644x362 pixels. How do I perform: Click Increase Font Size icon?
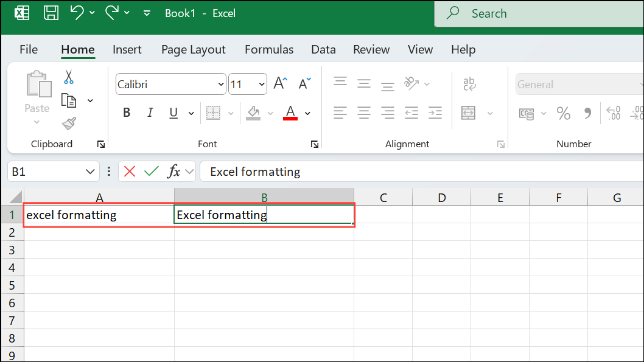[281, 84]
